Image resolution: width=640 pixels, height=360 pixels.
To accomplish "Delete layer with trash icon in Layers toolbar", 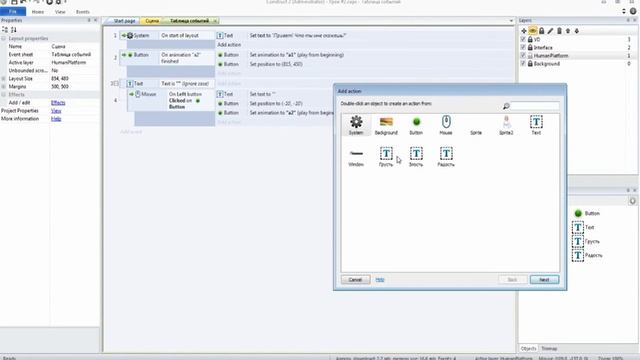I will click(x=559, y=31).
